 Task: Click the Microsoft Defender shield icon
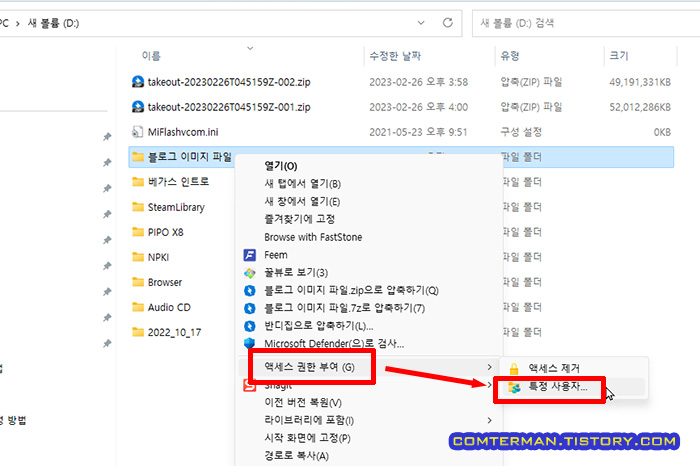(x=250, y=343)
